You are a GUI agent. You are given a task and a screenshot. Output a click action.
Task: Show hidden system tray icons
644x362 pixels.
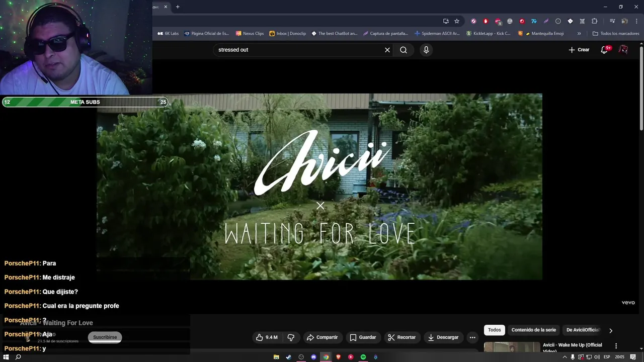pyautogui.click(x=565, y=357)
